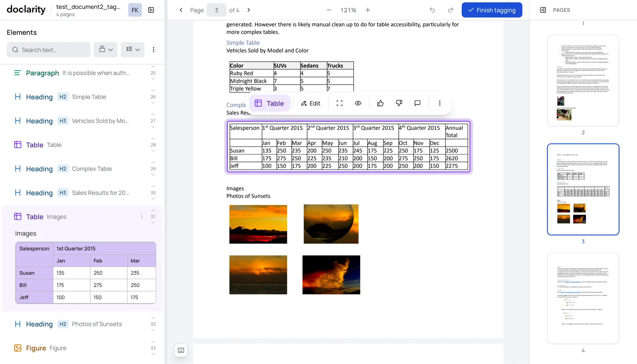637x364 pixels.
Task: Collapse the PAGES panel icon
Action: [543, 10]
